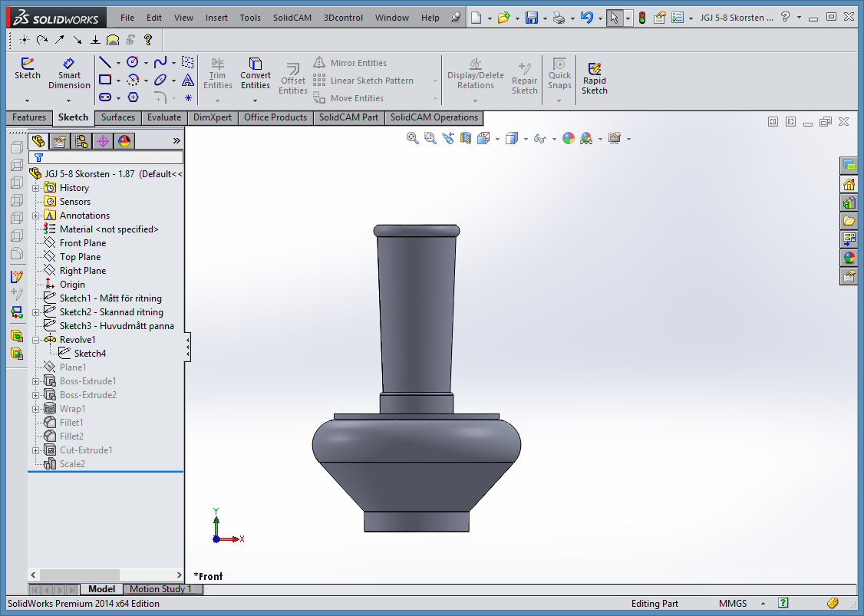Screen dimensions: 864x616
Task: Open the Sketch button dropdown arrow
Action: click(x=27, y=100)
